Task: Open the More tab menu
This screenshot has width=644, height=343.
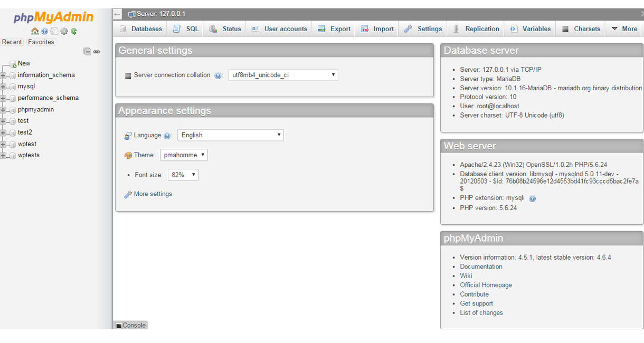Action: [x=624, y=29]
